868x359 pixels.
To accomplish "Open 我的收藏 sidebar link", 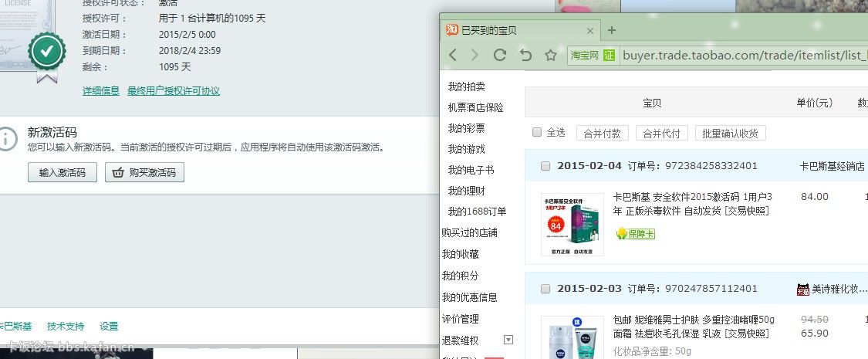I will (460, 254).
